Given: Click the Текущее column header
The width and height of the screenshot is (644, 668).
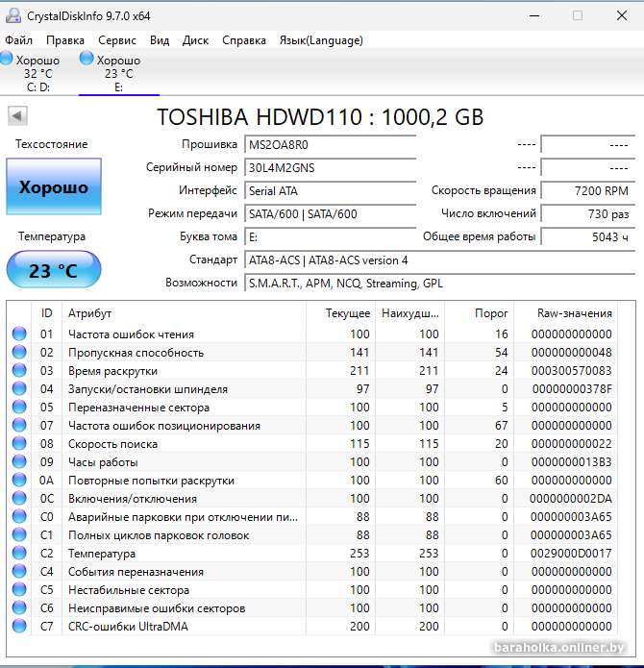Looking at the screenshot, I should pyautogui.click(x=340, y=313).
